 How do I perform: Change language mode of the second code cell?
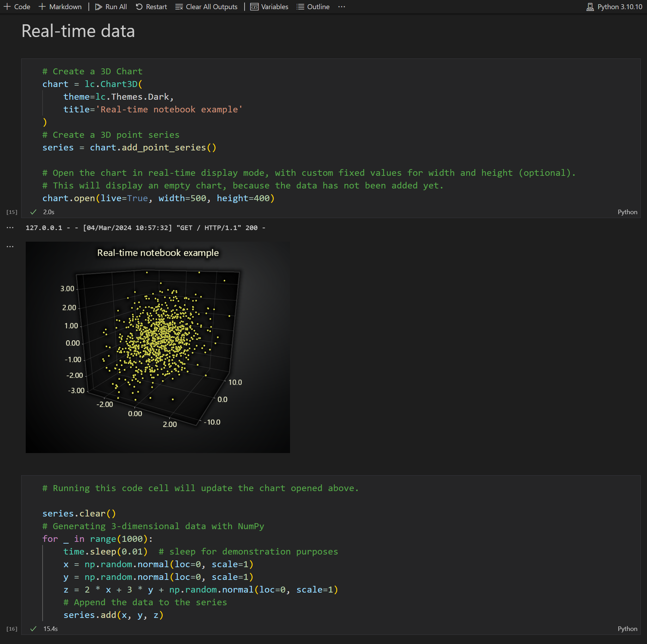(627, 629)
